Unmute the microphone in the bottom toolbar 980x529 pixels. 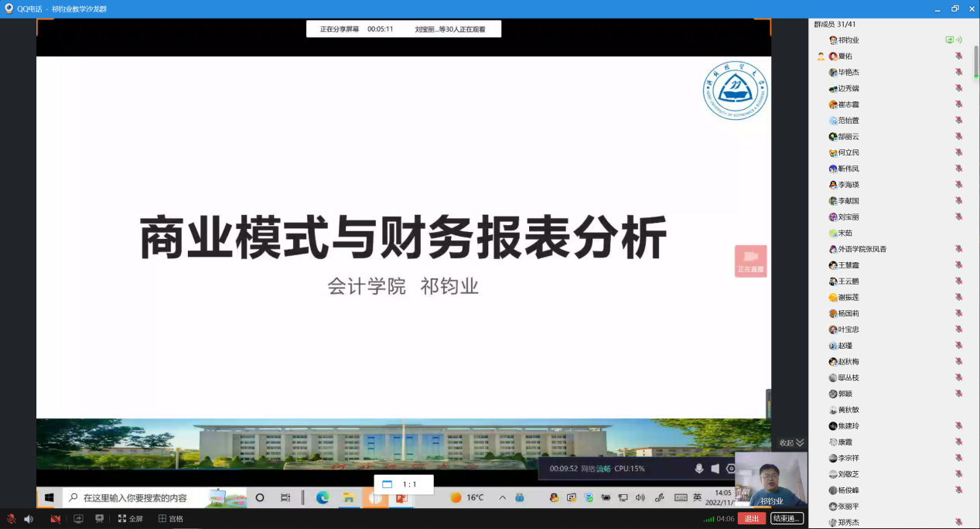coord(11,519)
